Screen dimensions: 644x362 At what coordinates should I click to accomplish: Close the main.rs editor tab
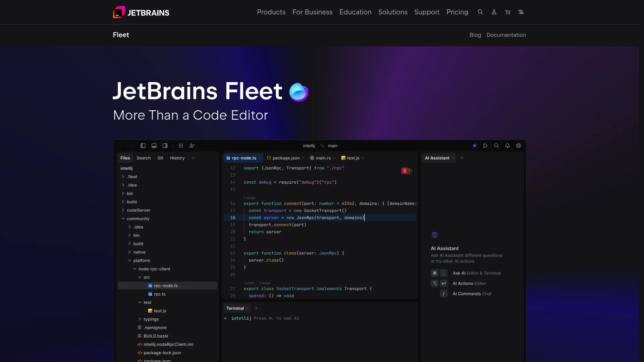(x=334, y=158)
